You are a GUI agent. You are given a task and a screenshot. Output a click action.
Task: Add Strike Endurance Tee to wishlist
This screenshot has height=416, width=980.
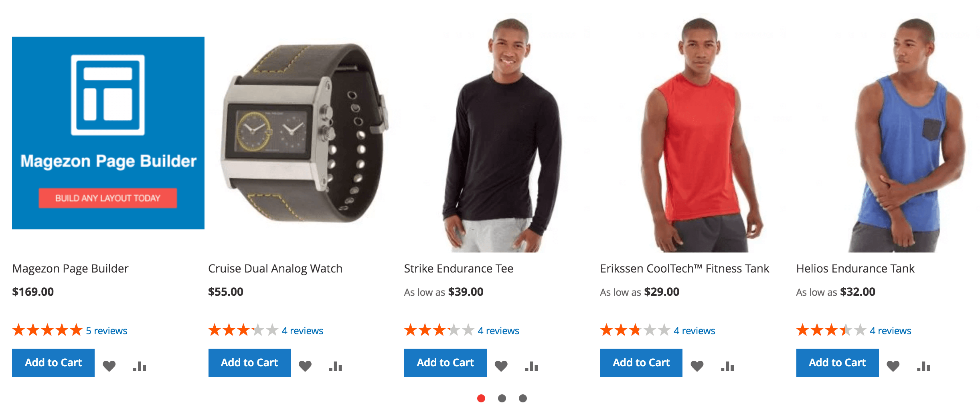(x=501, y=366)
